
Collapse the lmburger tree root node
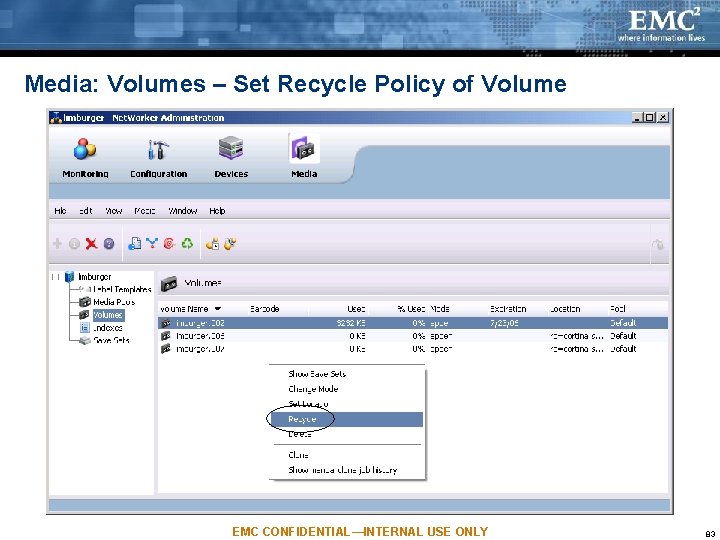point(55,277)
